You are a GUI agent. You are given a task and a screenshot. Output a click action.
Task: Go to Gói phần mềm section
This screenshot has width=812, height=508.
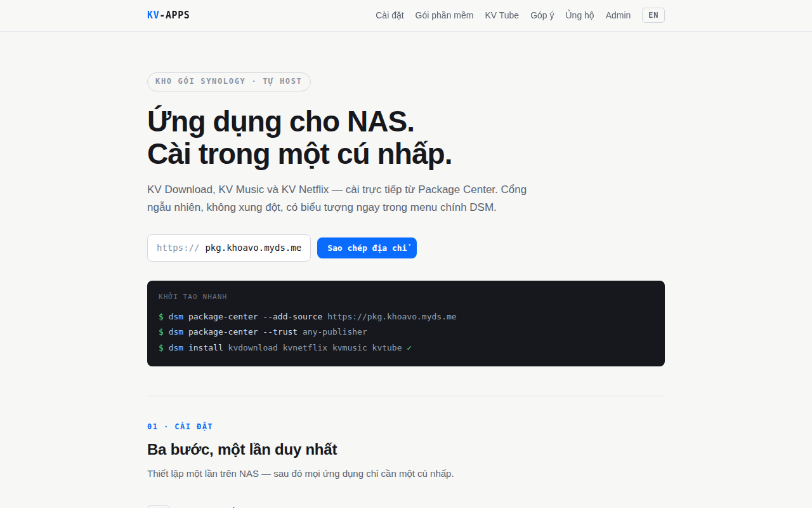(444, 15)
